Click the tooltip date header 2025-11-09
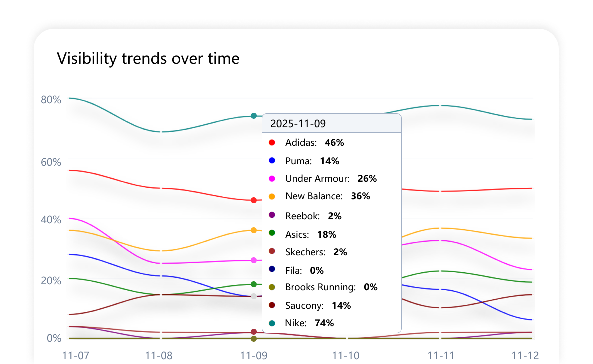Viewport: 593px width, 364px height. (298, 124)
